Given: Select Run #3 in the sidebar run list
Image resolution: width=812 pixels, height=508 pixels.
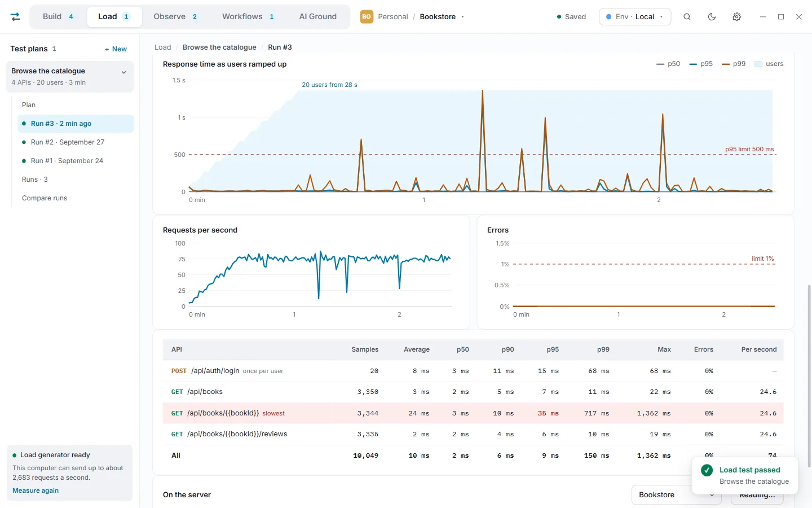Looking at the screenshot, I should point(76,124).
